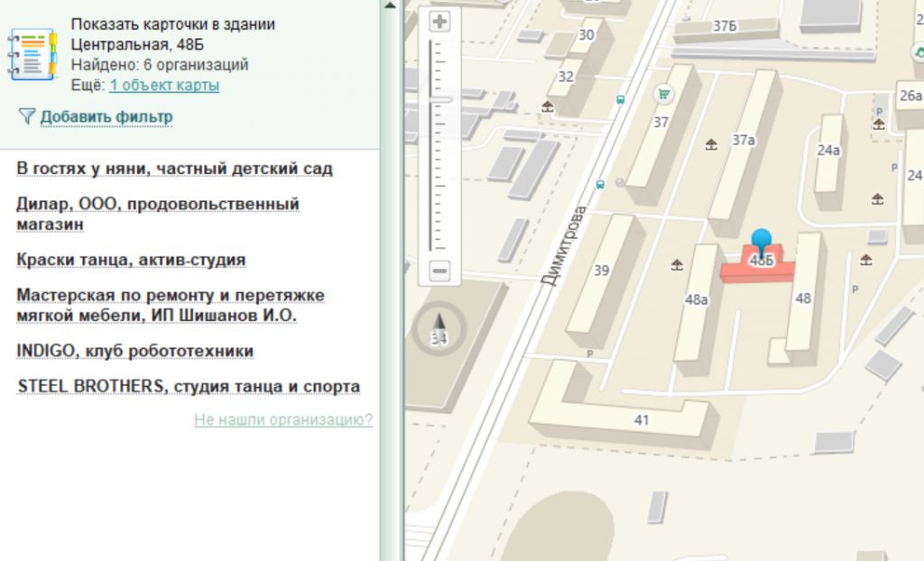This screenshot has height=561, width=924.
Task: Zoom out with the minus button
Action: (x=439, y=270)
